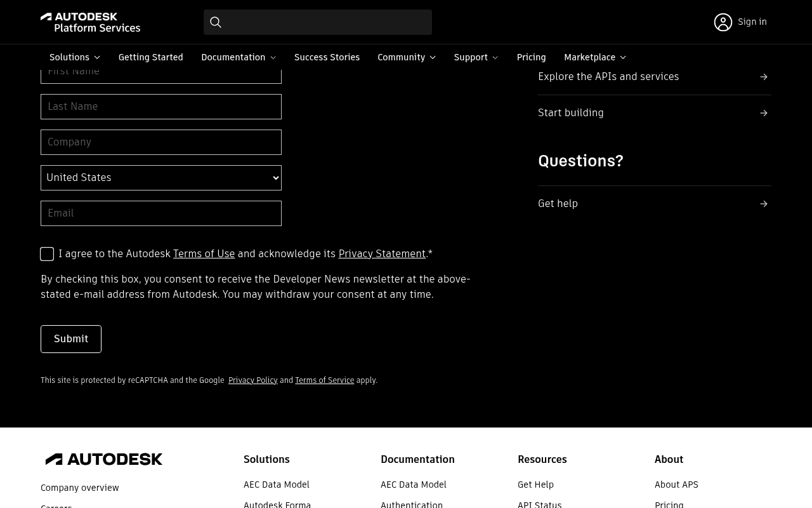Click arrow beside Start building
This screenshot has height=508, width=812.
point(764,113)
